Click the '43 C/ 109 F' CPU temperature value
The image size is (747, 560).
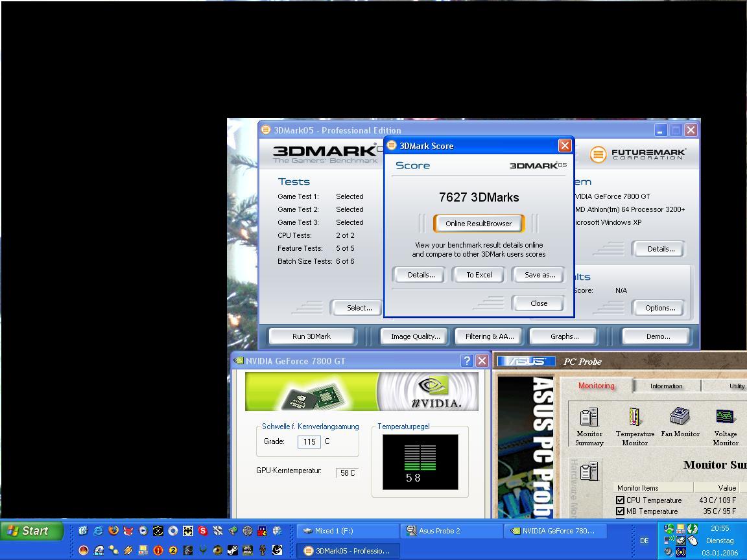[x=717, y=500]
